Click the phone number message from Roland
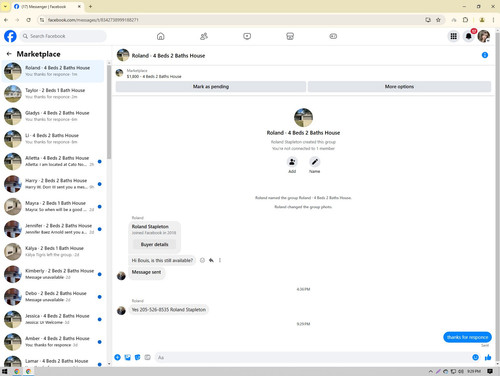Image resolution: width=500 pixels, height=376 pixels. pyautogui.click(x=169, y=310)
